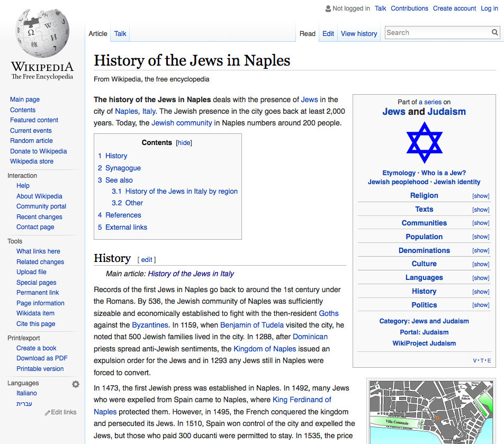Expand the Denominations section
Viewport: 504px width, 444px height.
click(481, 250)
